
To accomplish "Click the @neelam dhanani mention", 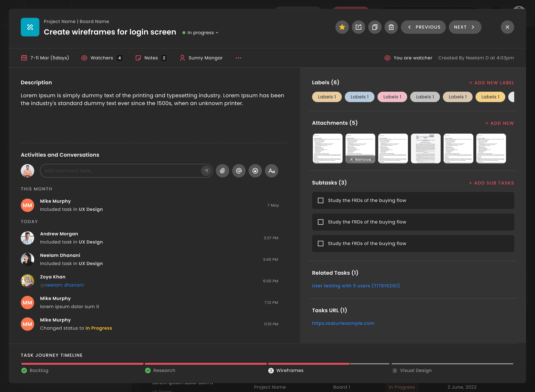I will click(x=62, y=285).
